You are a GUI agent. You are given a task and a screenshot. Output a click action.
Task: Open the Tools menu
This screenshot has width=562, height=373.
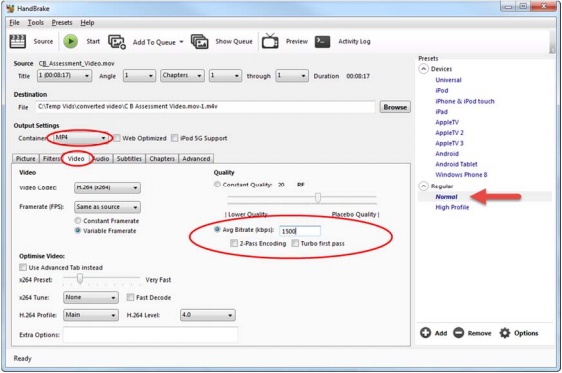(x=35, y=23)
